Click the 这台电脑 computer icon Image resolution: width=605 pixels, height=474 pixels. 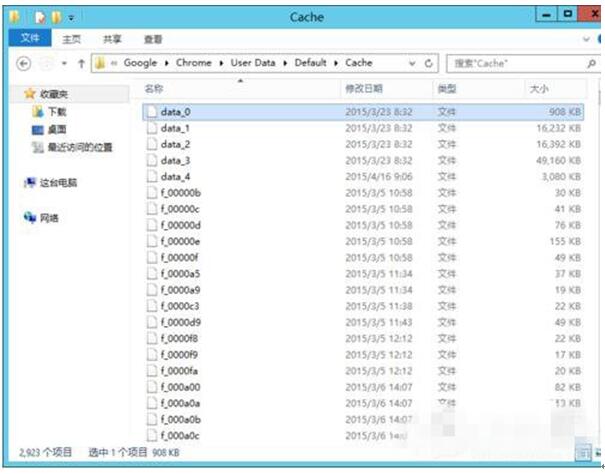(29, 182)
